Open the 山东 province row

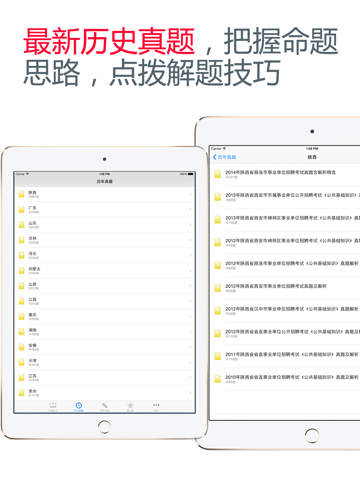click(x=104, y=225)
